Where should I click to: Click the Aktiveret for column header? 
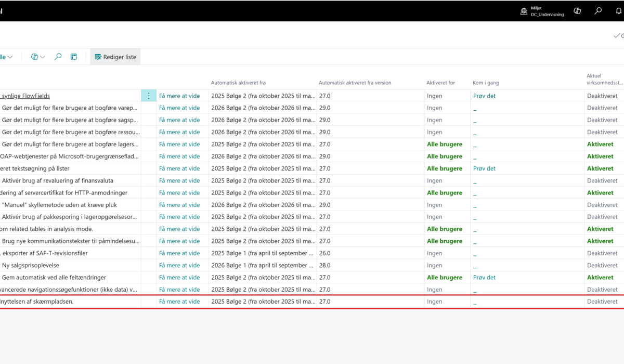440,83
